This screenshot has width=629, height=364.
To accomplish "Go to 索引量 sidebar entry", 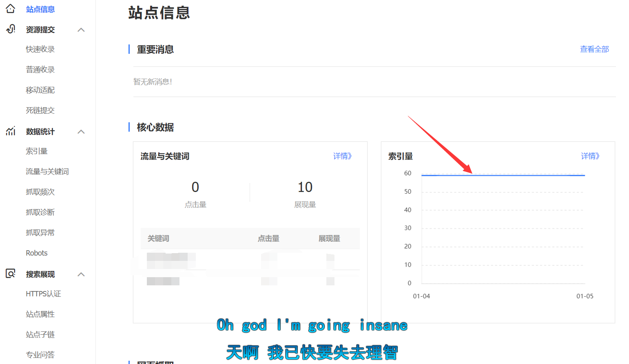I will [37, 151].
